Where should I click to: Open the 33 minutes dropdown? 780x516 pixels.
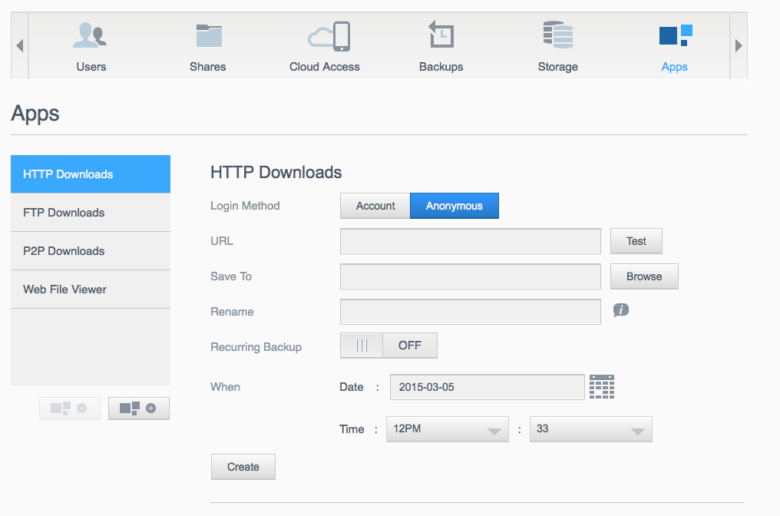coord(591,429)
